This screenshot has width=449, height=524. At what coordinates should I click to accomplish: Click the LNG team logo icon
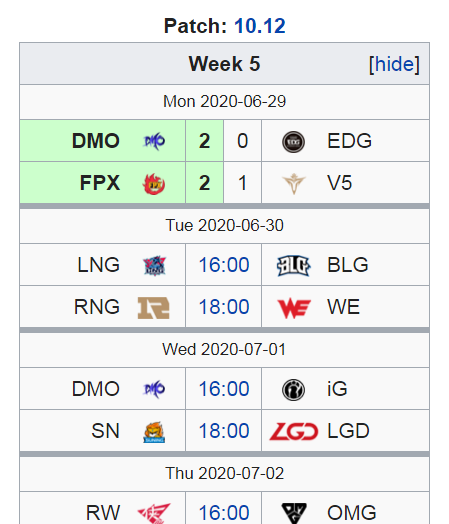coord(154,266)
